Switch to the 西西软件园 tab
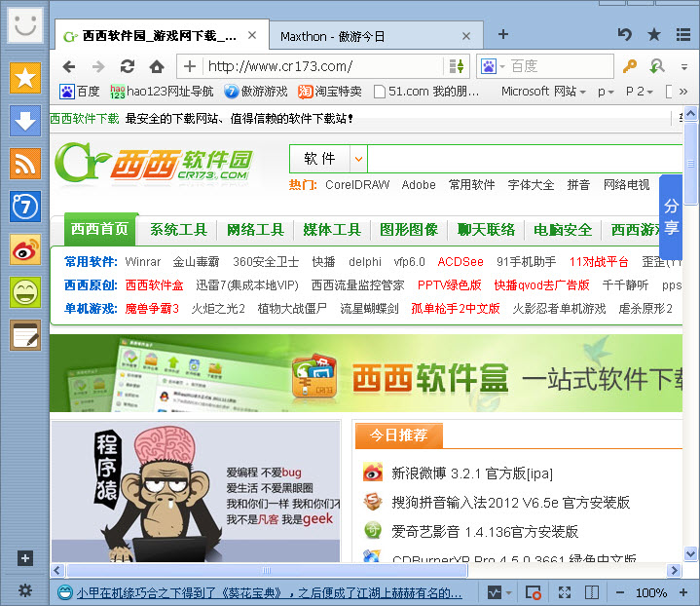The image size is (700, 606). pos(162,35)
